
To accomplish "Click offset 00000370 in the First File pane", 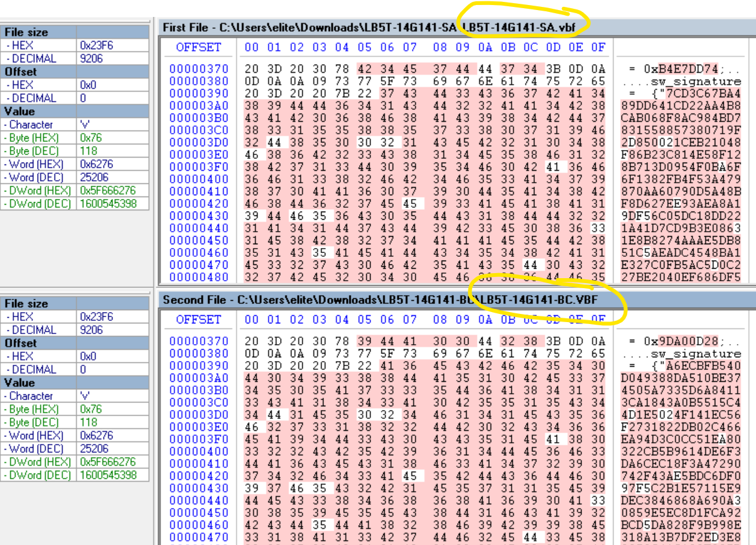I will pos(199,68).
